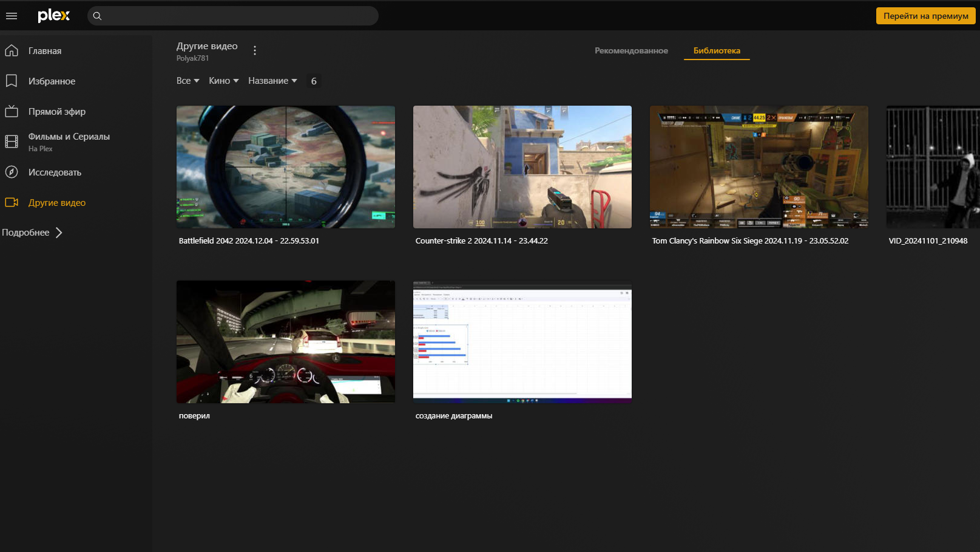This screenshot has height=552, width=980.
Task: Click the search magnifier icon
Action: click(97, 16)
